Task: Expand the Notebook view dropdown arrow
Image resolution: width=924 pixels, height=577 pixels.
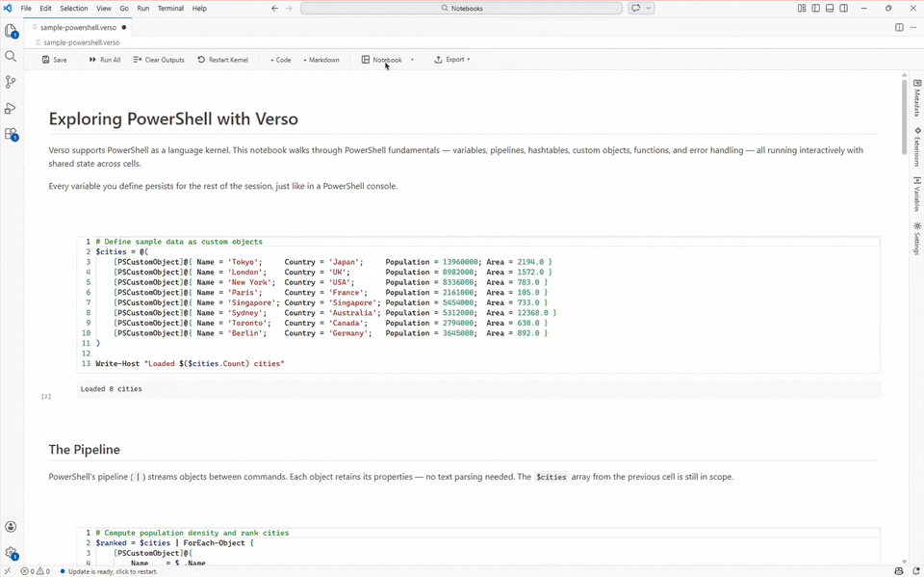Action: point(412,60)
